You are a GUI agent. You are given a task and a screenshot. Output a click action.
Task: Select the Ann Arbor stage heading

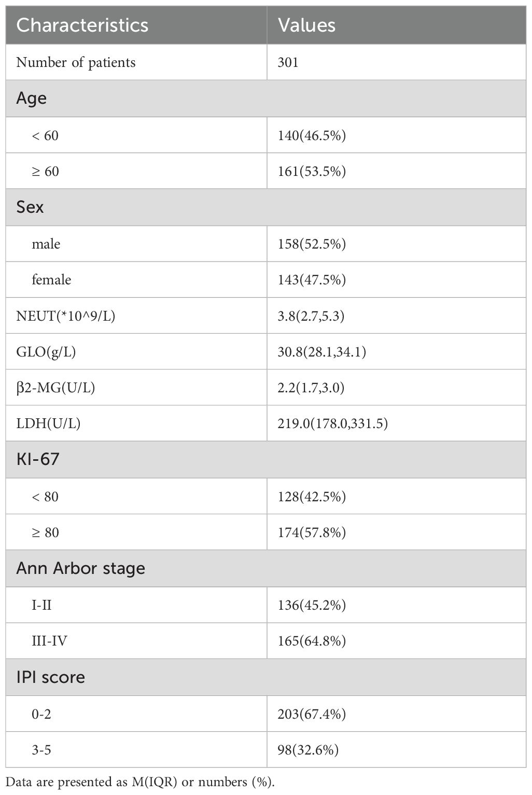[x=80, y=568]
